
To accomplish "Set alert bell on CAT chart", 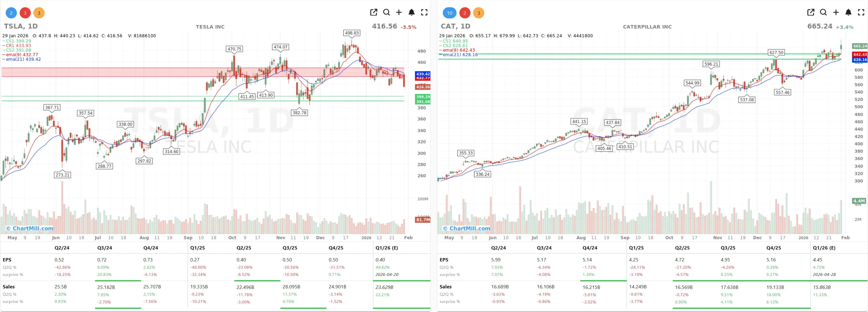I will coord(849,12).
